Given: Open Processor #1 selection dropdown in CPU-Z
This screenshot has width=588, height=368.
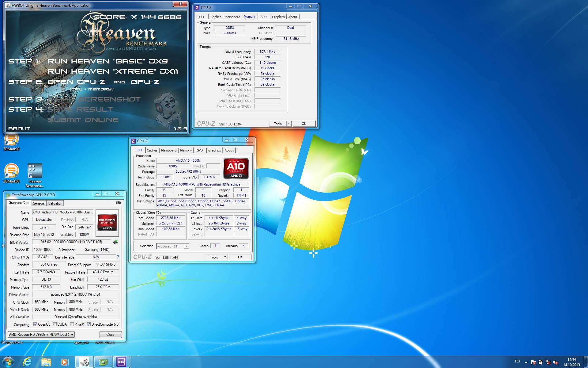Looking at the screenshot, I should [173, 246].
